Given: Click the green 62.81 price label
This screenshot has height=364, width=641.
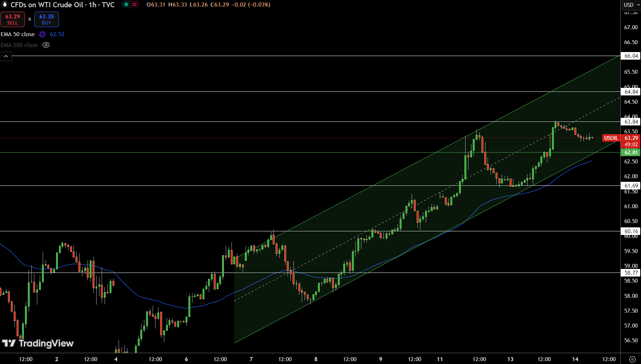Looking at the screenshot, I should [x=631, y=153].
